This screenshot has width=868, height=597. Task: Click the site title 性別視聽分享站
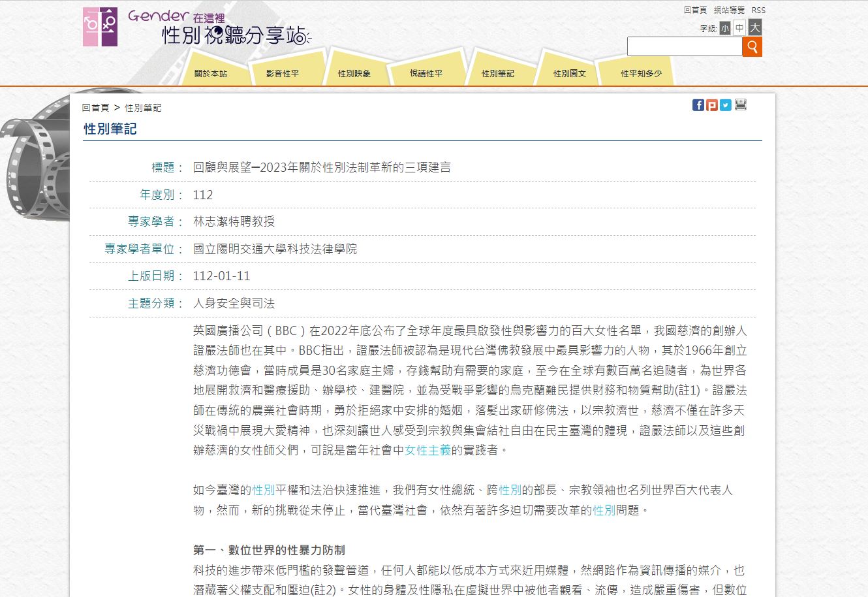[x=236, y=35]
